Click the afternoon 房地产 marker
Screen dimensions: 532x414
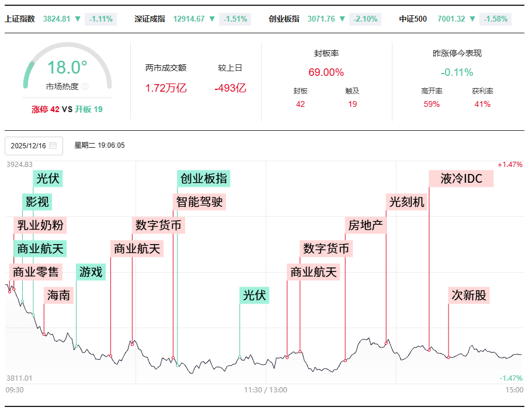(x=365, y=225)
